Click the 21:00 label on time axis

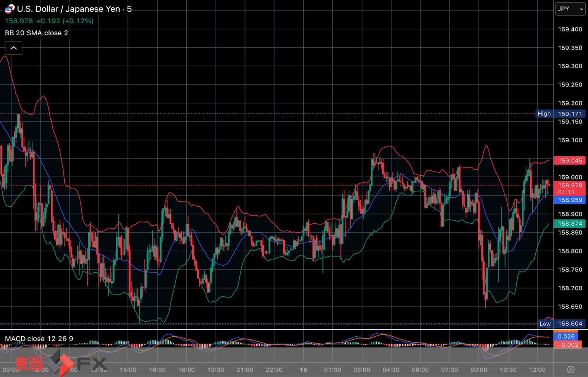(x=245, y=370)
